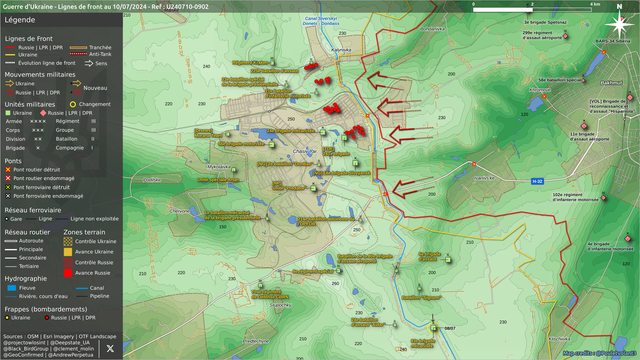Screen dimensions: 640x360
Task: Click the Avance Russie red swatch
Action: 68,273
